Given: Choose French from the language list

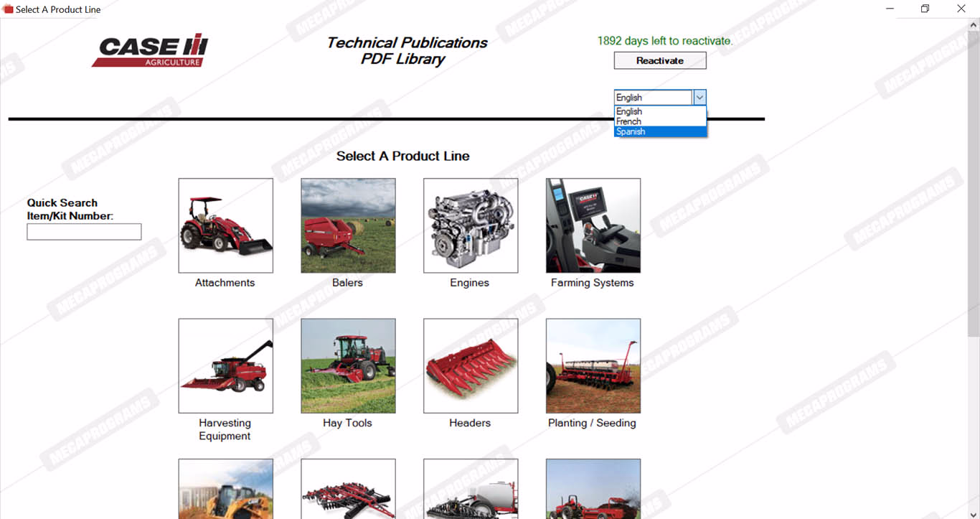Looking at the screenshot, I should click(x=629, y=121).
